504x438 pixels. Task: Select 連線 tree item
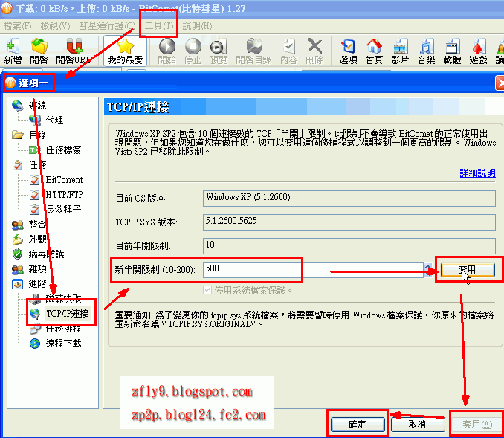pyautogui.click(x=37, y=105)
